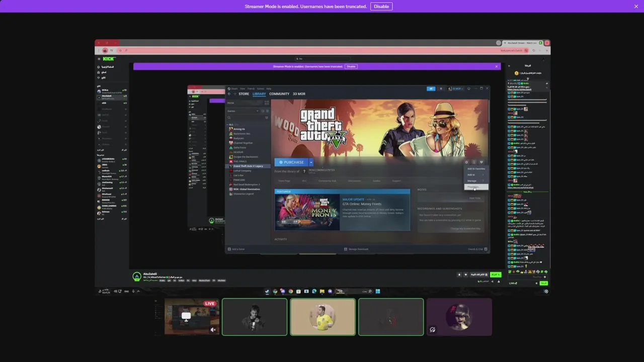Select Red Dead Redemption 2 in library
The width and height of the screenshot is (644, 362).
(x=246, y=185)
